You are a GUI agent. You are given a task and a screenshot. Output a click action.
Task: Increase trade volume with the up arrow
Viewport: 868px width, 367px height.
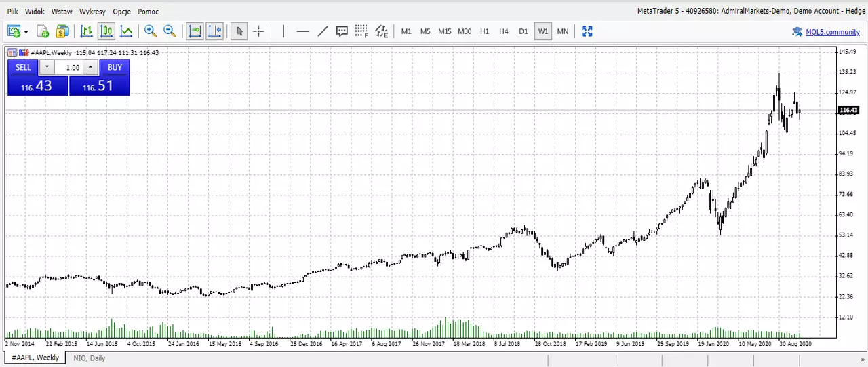pos(92,67)
